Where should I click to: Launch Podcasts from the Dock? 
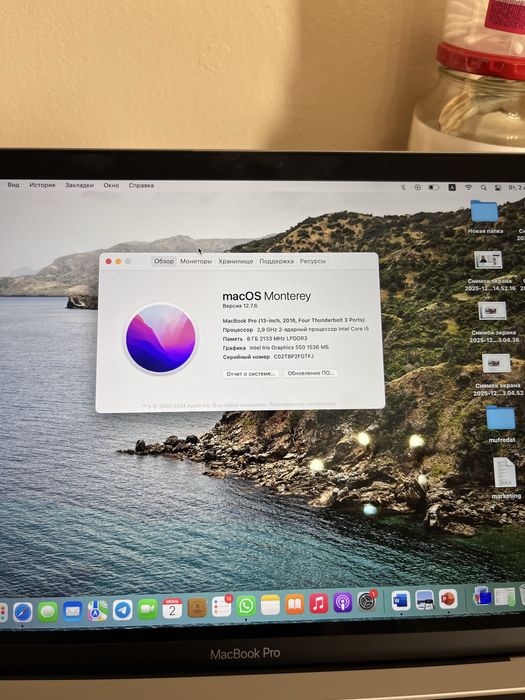pos(342,603)
